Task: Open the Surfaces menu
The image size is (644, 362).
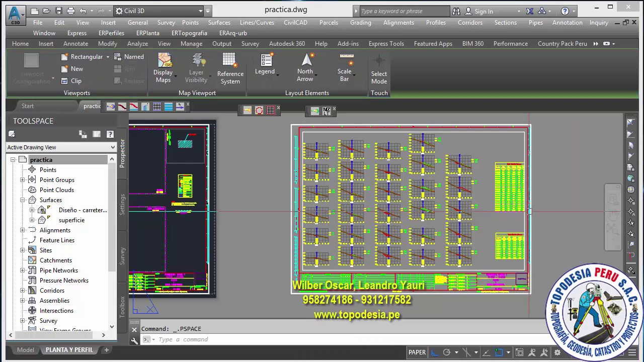Action: pos(219,23)
